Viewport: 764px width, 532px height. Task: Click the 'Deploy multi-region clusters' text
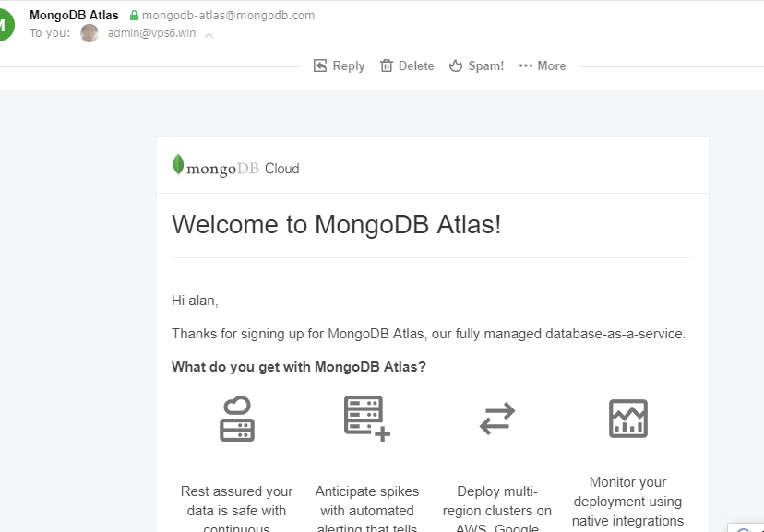(x=497, y=510)
